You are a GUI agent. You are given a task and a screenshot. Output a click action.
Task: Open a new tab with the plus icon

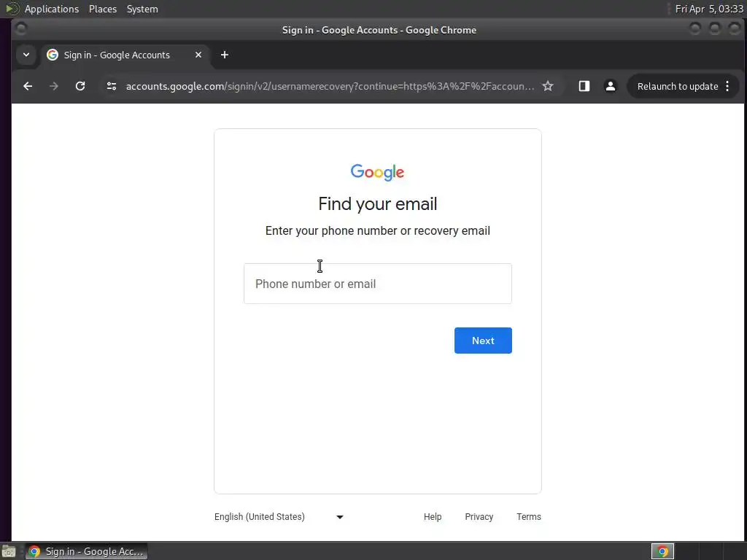(225, 55)
